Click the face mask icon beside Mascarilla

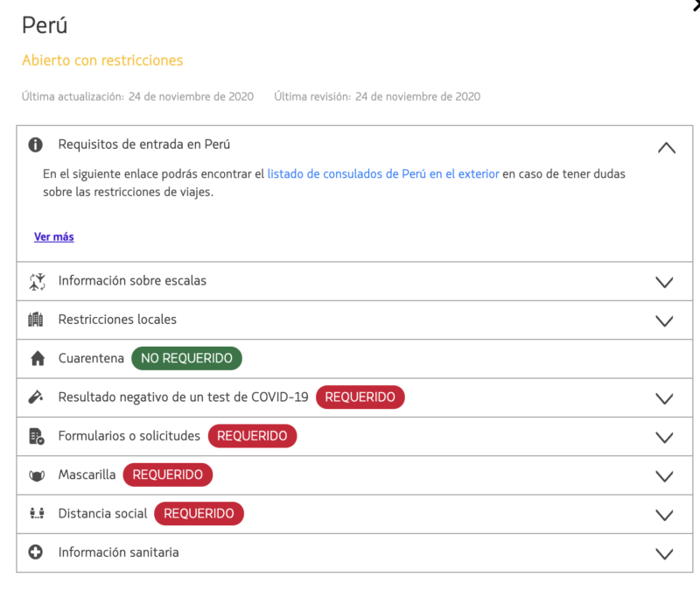click(36, 475)
